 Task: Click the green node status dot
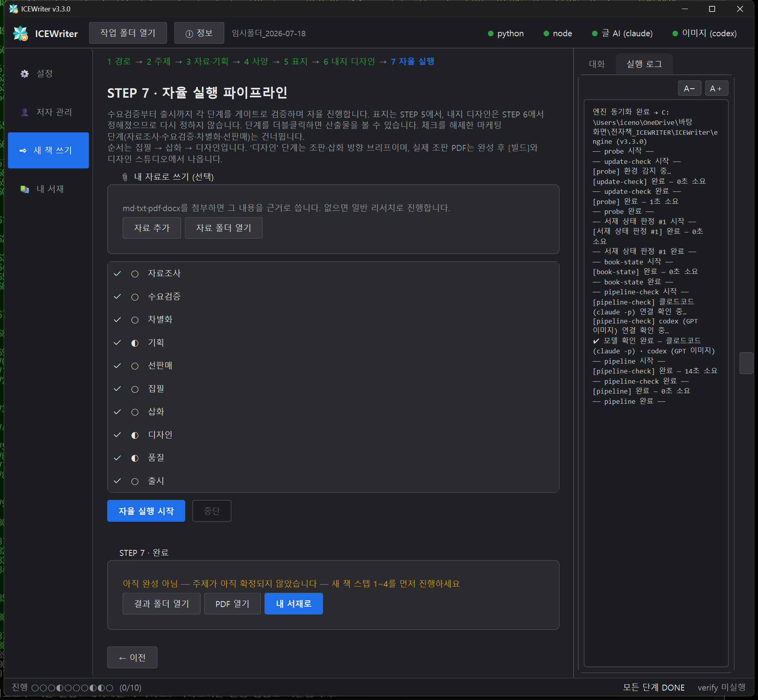coord(546,33)
